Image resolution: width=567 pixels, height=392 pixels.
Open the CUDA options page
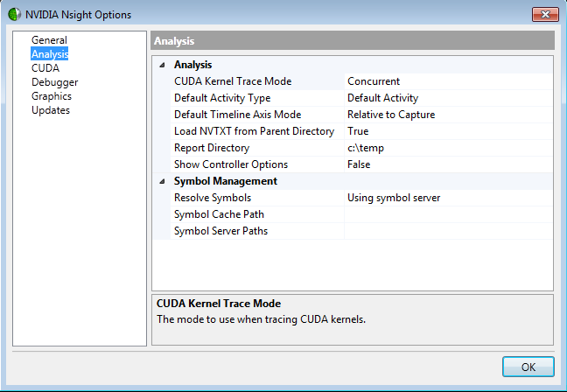pyautogui.click(x=45, y=68)
